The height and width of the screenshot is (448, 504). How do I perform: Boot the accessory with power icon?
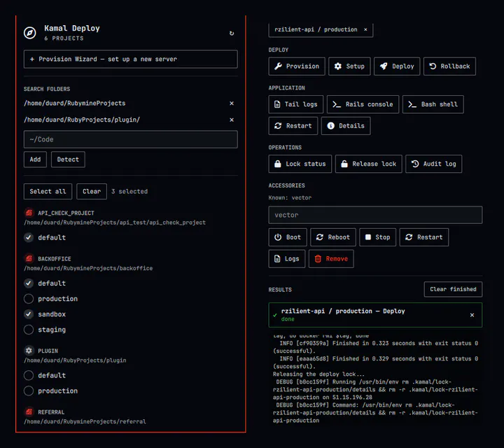[x=288, y=237]
